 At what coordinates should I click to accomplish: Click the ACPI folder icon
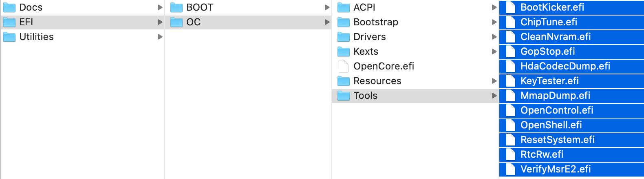[x=344, y=7]
